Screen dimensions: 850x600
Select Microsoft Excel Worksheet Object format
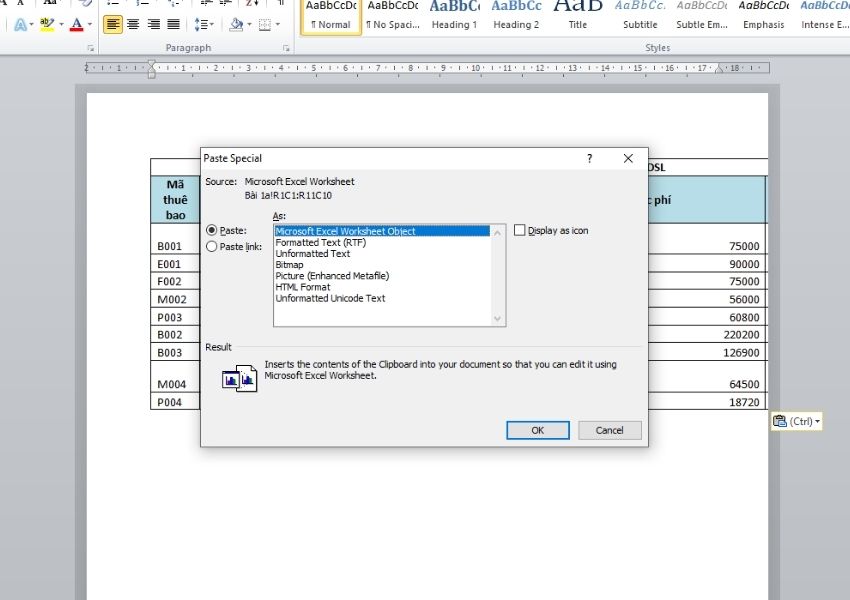pyautogui.click(x=382, y=231)
